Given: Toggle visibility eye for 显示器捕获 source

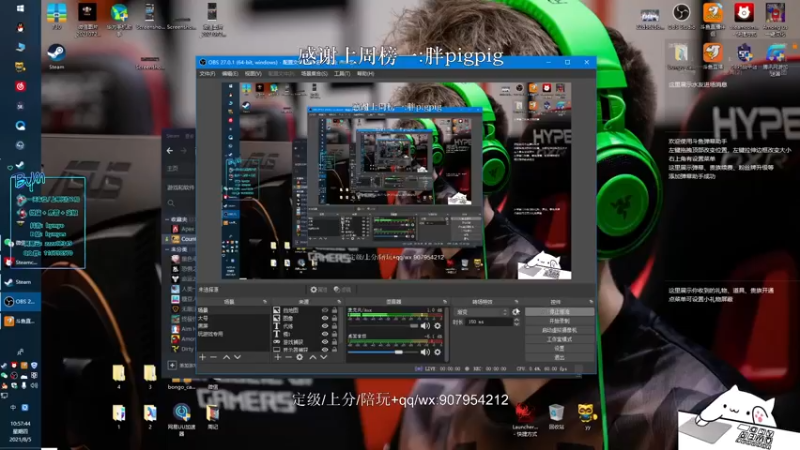Looking at the screenshot, I should click(x=324, y=349).
